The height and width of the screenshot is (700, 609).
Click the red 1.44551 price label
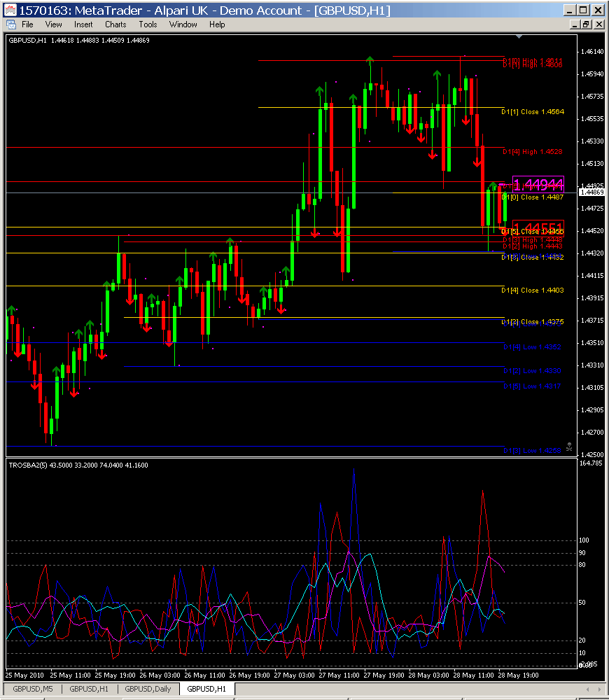(x=538, y=227)
